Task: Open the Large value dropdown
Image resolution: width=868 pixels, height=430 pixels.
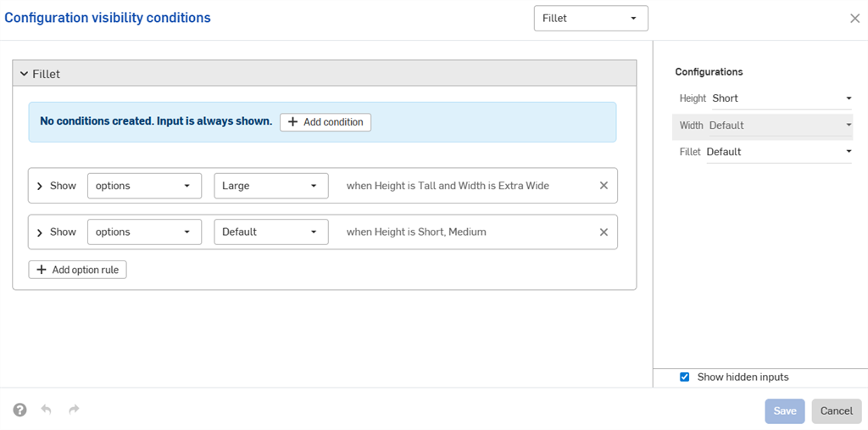Action: [271, 186]
